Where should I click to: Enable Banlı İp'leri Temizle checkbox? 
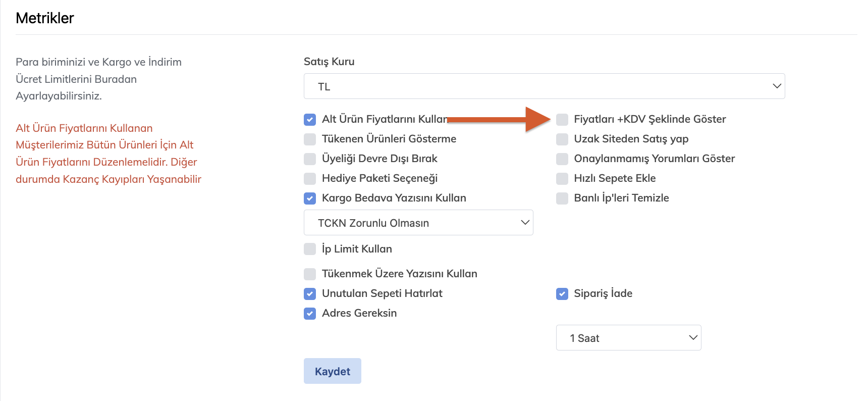pyautogui.click(x=562, y=198)
